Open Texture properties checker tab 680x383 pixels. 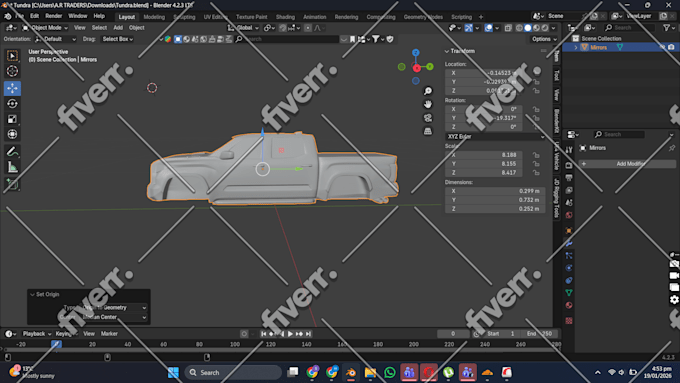click(x=569, y=321)
